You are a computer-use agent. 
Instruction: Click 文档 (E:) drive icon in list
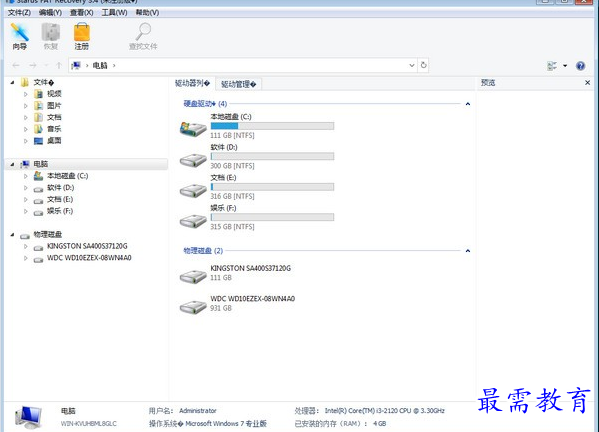pyautogui.click(x=193, y=190)
